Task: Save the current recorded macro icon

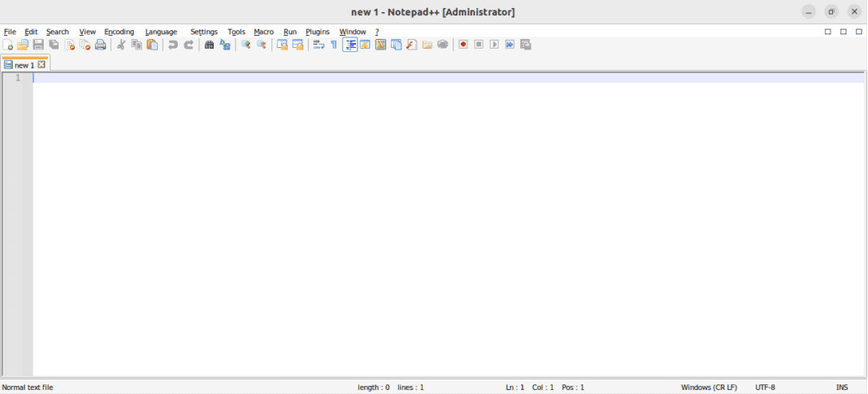Action: pos(525,45)
